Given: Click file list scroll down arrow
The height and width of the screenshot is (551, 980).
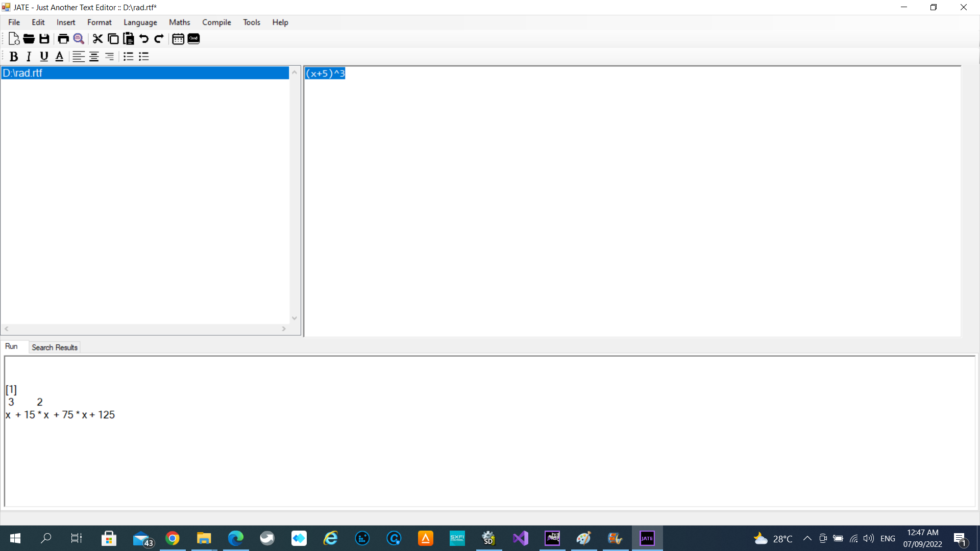Looking at the screenshot, I should pyautogui.click(x=295, y=318).
